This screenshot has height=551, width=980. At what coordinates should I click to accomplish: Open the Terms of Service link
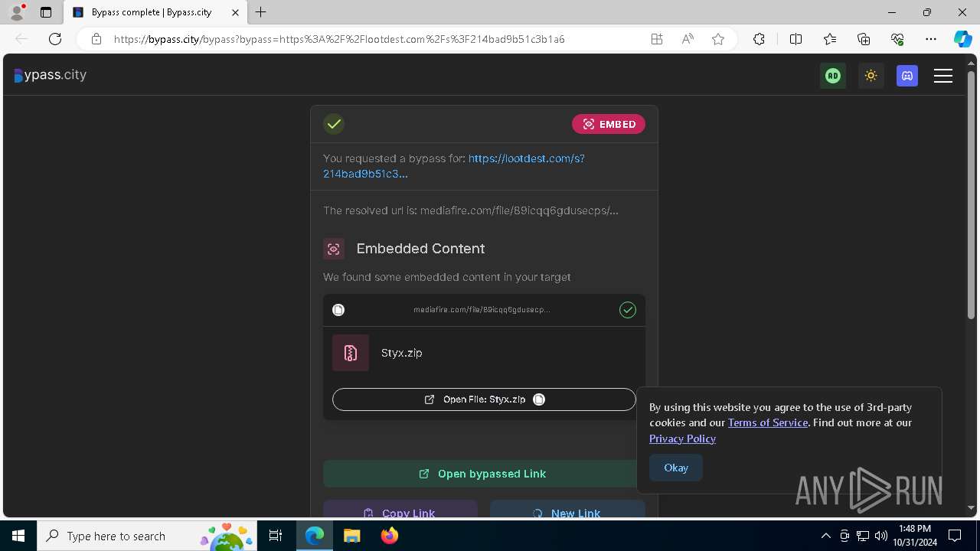[x=768, y=422]
